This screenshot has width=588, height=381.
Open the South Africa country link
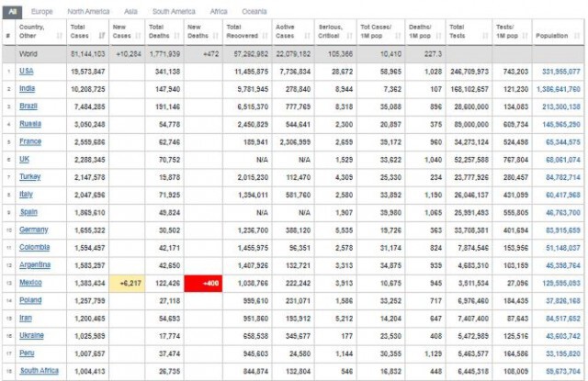[x=39, y=371]
